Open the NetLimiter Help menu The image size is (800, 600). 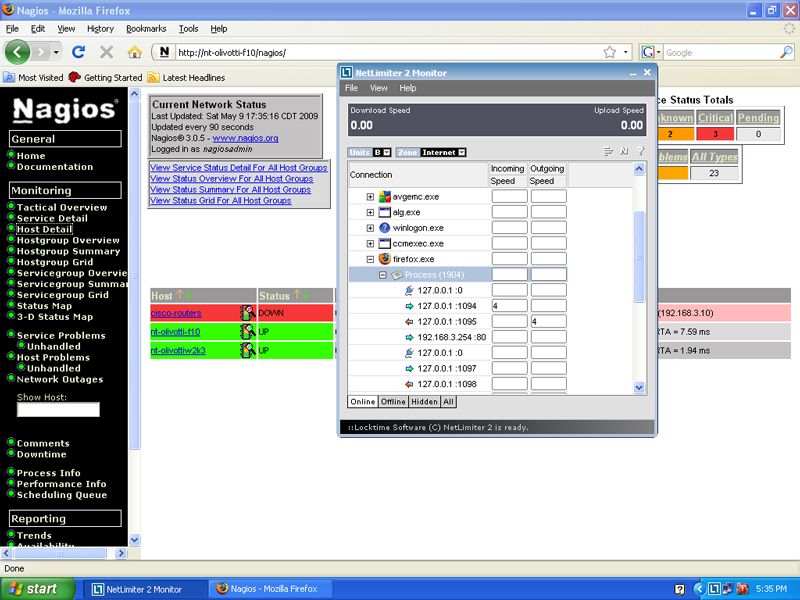408,88
